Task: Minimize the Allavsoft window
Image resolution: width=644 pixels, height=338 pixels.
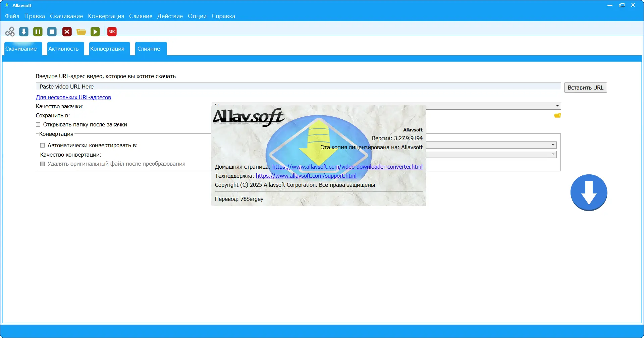Action: pos(610,5)
